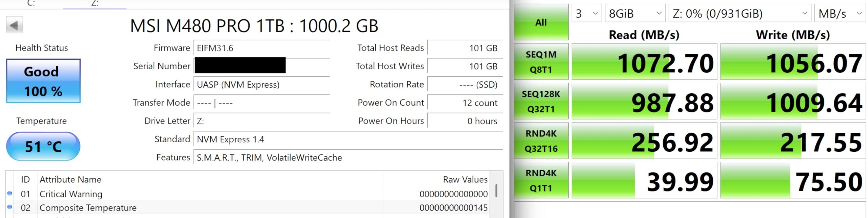Click the Rotation Rate value ---- (SSD)

[465, 84]
